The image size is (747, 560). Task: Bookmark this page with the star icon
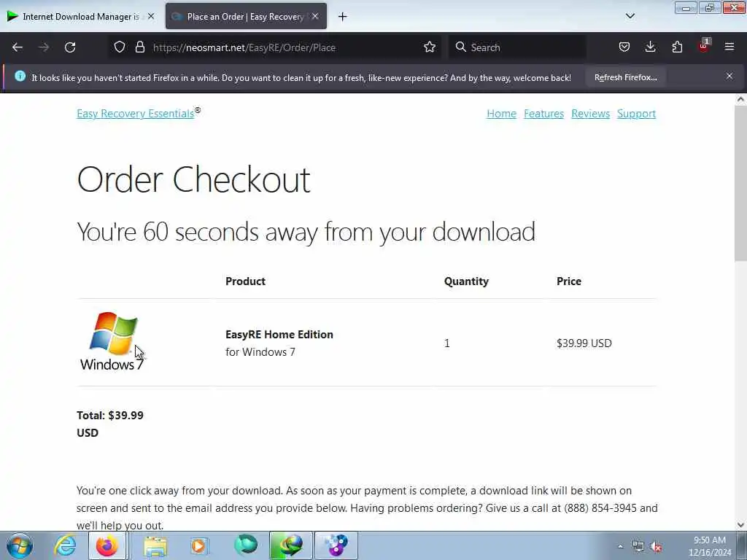coord(430,47)
